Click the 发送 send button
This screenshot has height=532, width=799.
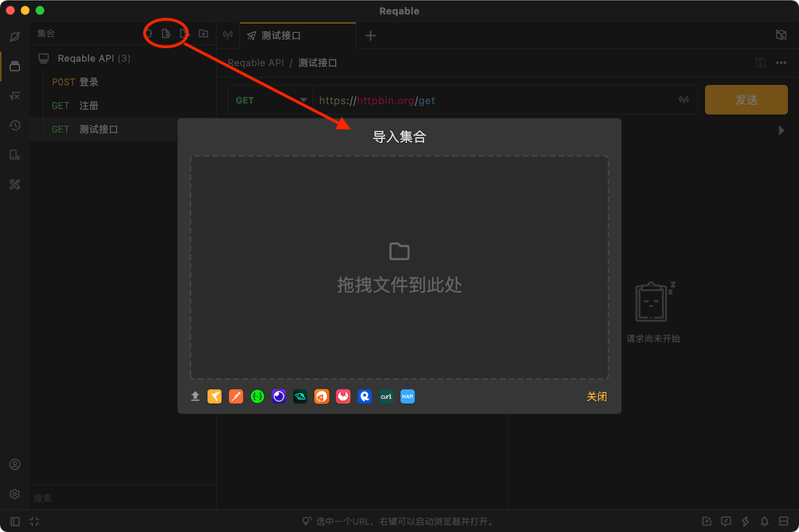pos(746,100)
